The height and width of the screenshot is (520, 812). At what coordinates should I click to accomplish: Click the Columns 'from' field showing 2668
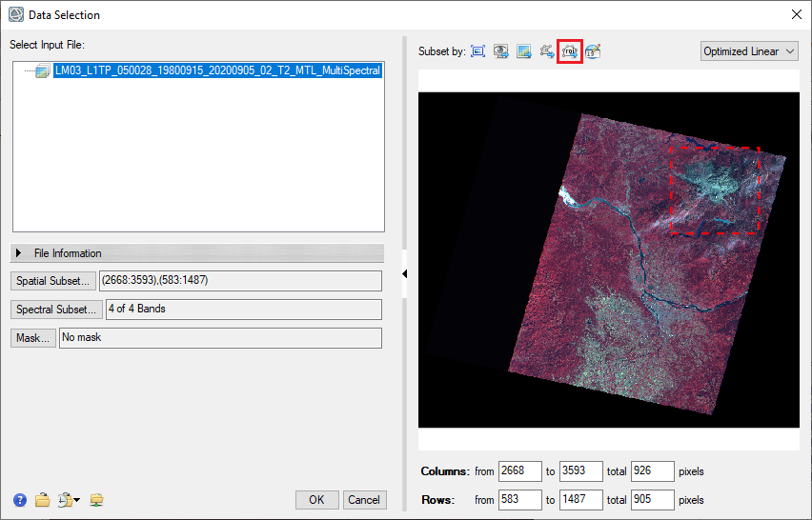click(x=519, y=471)
